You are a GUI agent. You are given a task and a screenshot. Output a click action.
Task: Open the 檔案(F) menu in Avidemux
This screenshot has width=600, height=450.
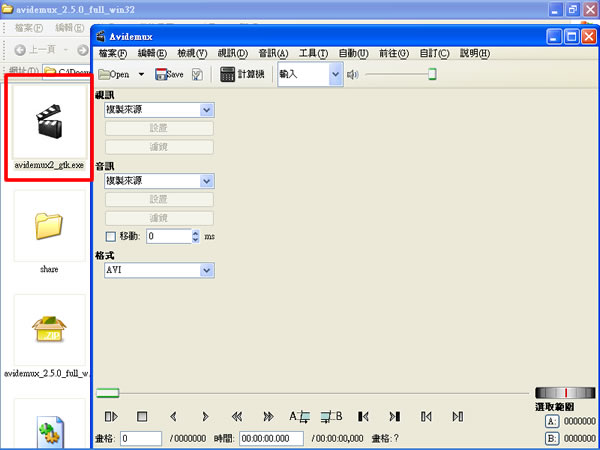[113, 53]
